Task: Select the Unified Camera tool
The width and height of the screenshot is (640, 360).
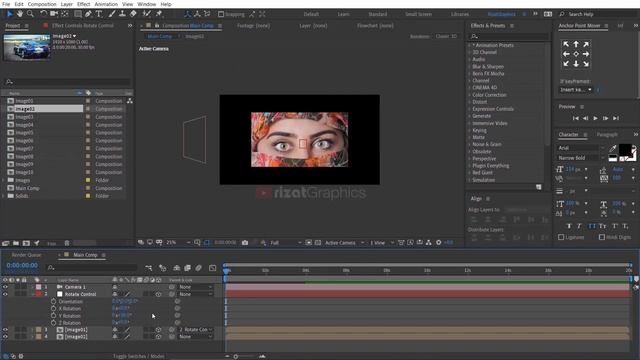Action: 54,14
